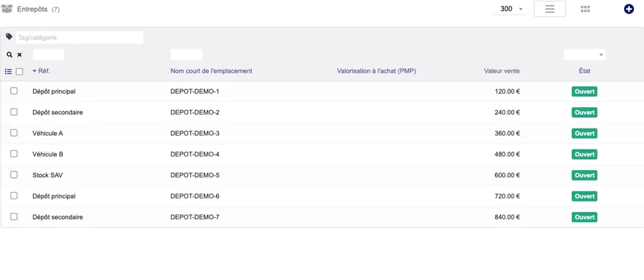Click the DEPOT-DEMO-2 short name

[195, 112]
